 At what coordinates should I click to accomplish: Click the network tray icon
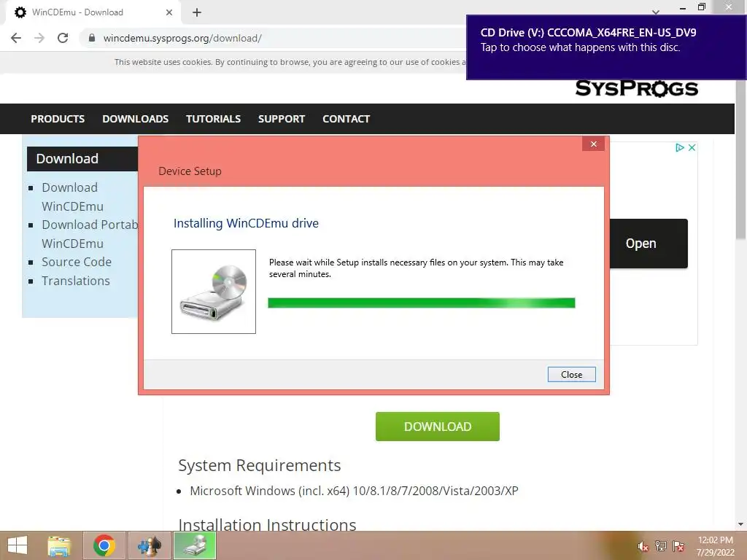660,546
